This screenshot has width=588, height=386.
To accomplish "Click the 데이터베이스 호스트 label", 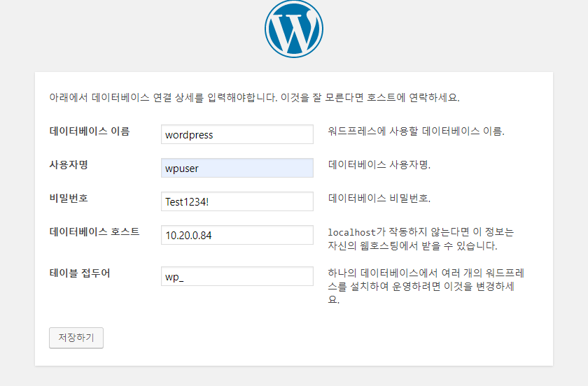I will click(x=94, y=231).
